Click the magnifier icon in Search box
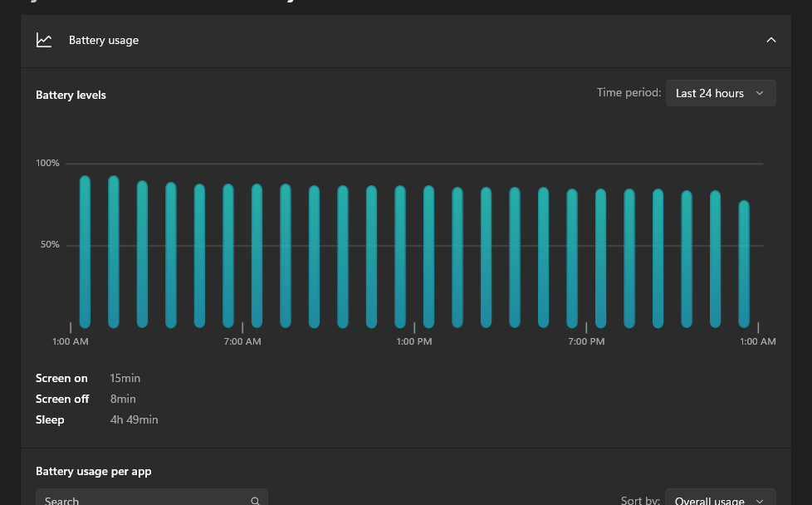This screenshot has width=812, height=505. pyautogui.click(x=255, y=500)
